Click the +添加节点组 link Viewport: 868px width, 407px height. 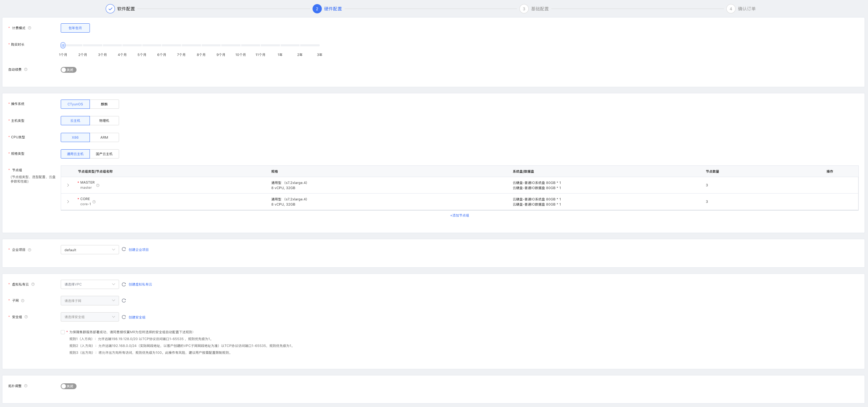[459, 216]
